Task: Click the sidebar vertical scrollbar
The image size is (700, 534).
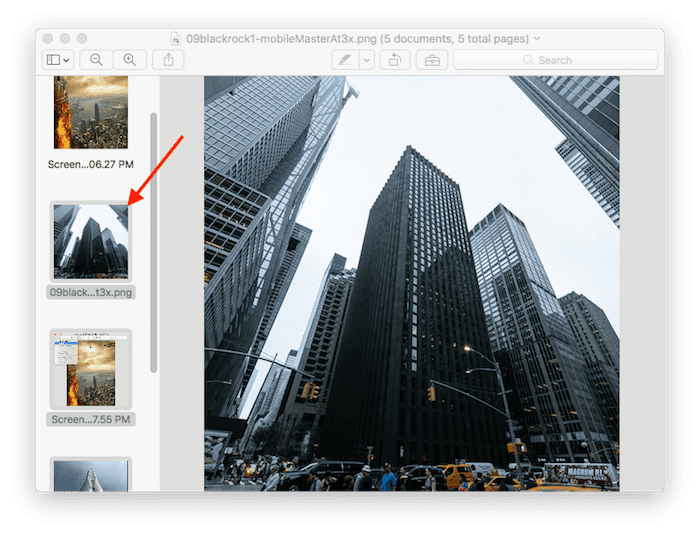Action: click(154, 242)
